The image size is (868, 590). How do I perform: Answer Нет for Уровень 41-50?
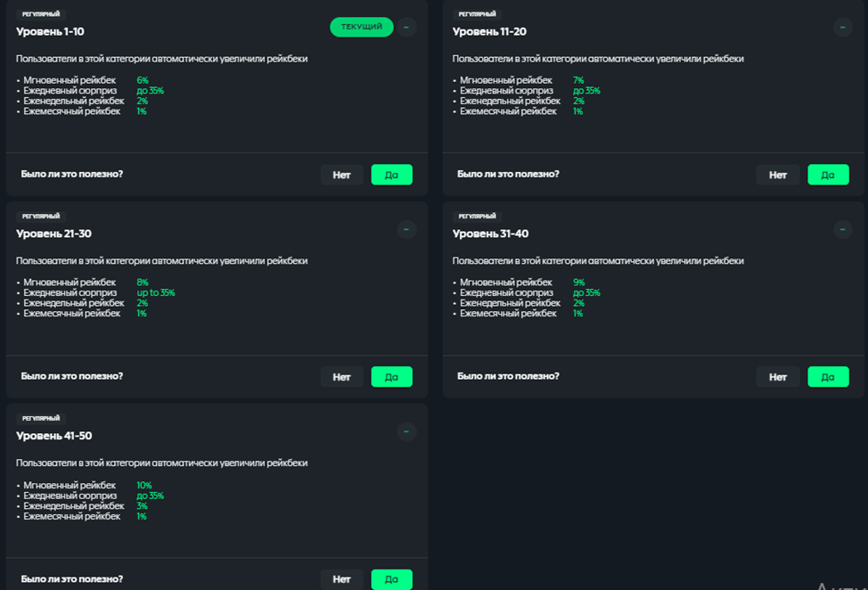pyautogui.click(x=341, y=579)
